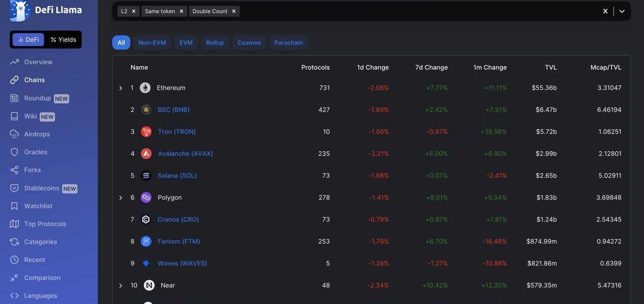Click the Ethereum chain icon
Image resolution: width=644 pixels, height=304 pixels.
coord(145,88)
